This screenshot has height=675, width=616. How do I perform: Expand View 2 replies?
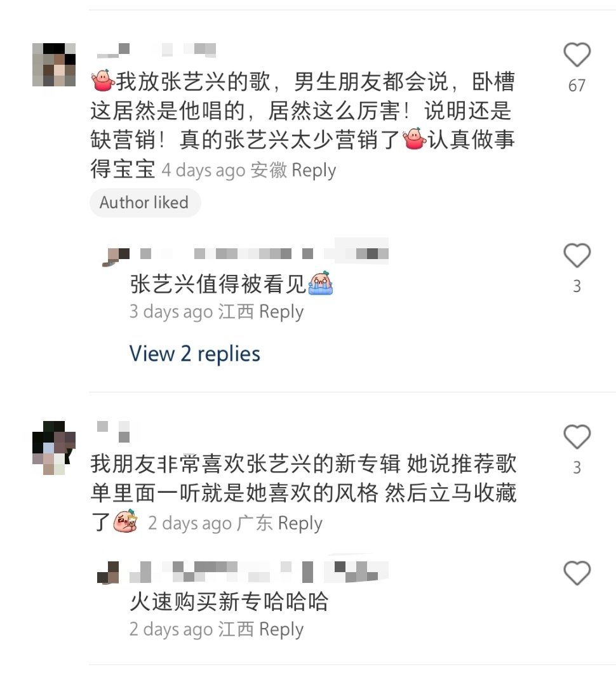pyautogui.click(x=194, y=354)
